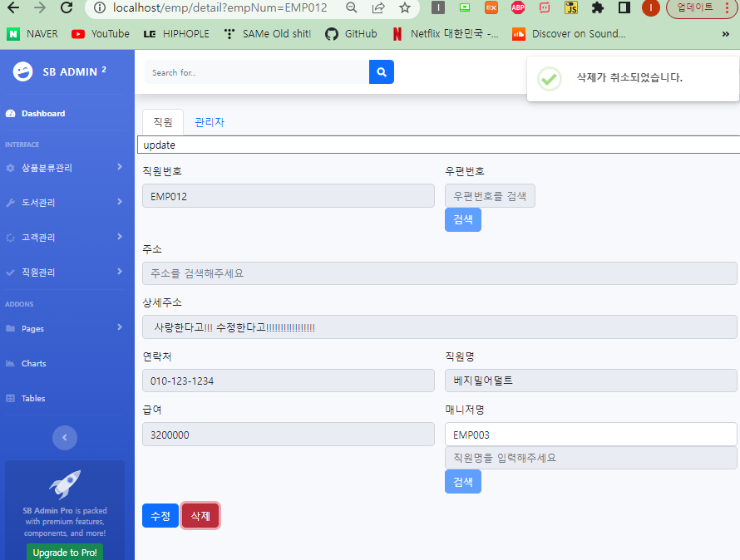
Task: Click the 급여 field showing 3200000
Action: 289,435
